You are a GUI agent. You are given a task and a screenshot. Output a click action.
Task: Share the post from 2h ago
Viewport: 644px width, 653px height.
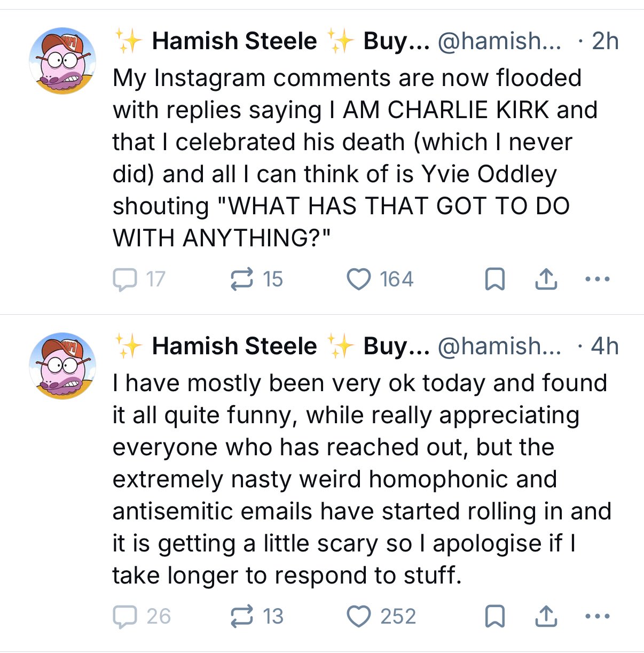point(546,279)
